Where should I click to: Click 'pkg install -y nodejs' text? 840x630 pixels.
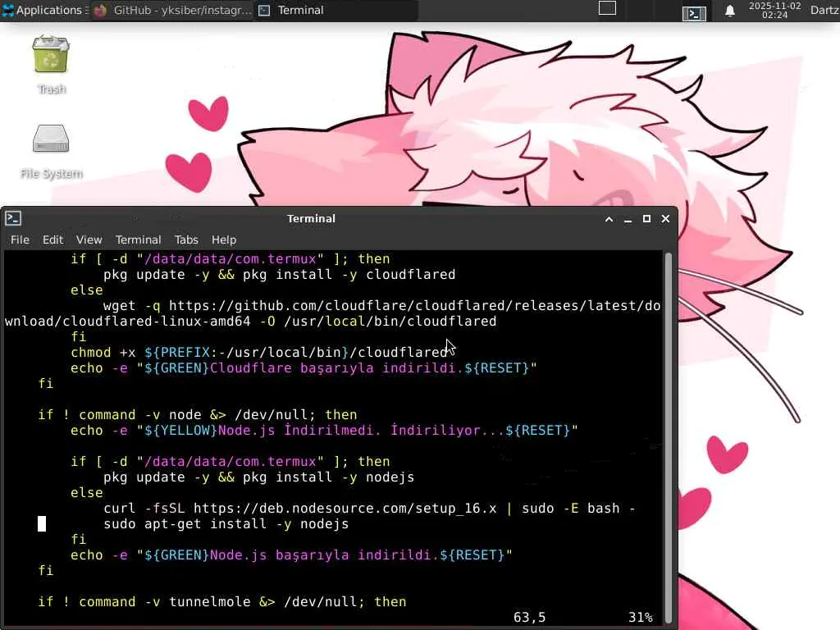click(328, 477)
